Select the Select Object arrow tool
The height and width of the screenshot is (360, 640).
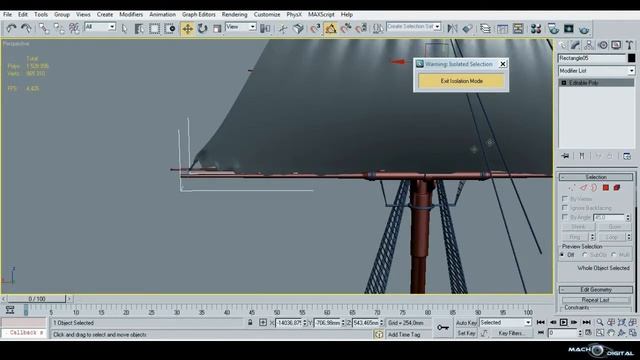pyautogui.click(x=124, y=28)
